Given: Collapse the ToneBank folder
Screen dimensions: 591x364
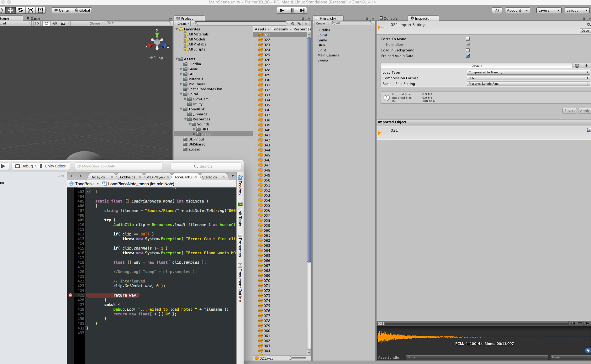Looking at the screenshot, I should [181, 109].
